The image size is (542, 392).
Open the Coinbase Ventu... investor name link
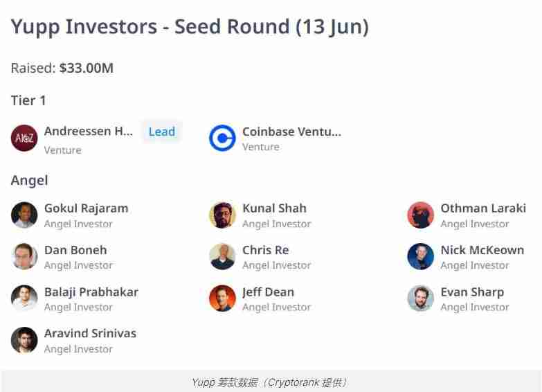(291, 131)
